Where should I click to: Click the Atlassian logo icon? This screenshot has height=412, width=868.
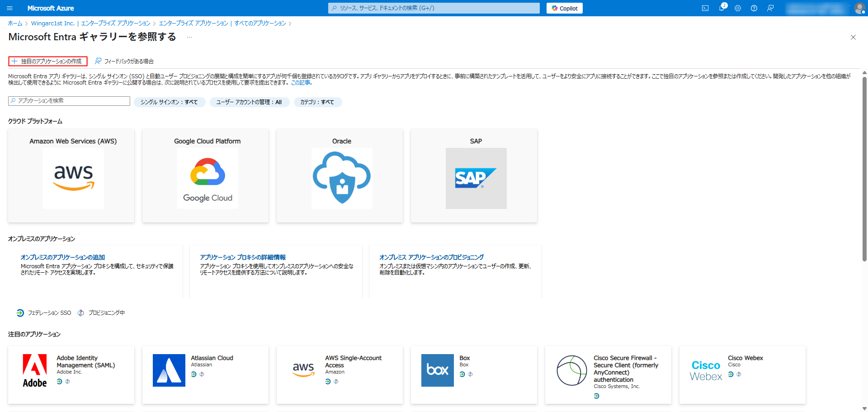(169, 370)
